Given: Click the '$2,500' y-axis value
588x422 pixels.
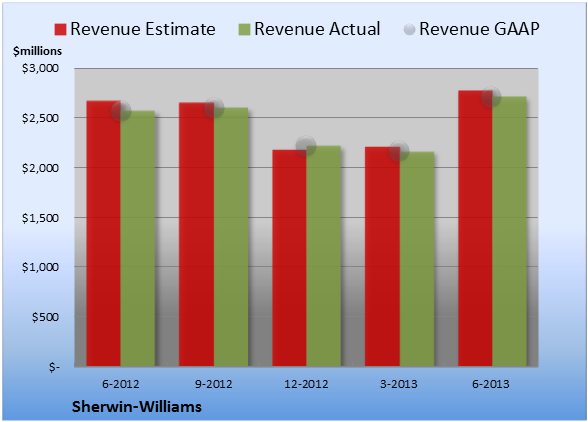Looking at the screenshot, I should pos(40,118).
